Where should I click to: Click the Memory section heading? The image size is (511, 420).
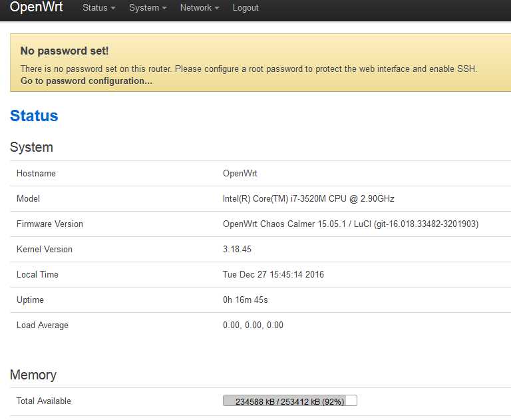pyautogui.click(x=33, y=375)
